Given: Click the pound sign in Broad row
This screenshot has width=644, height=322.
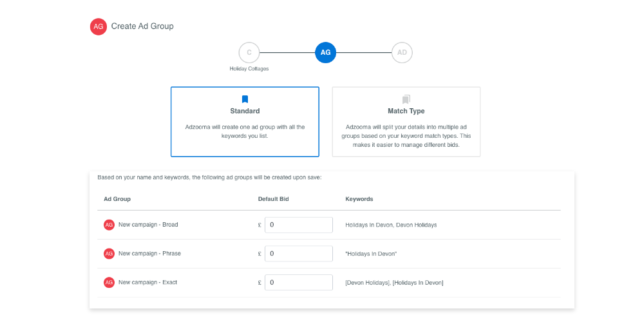Looking at the screenshot, I should tap(260, 225).
